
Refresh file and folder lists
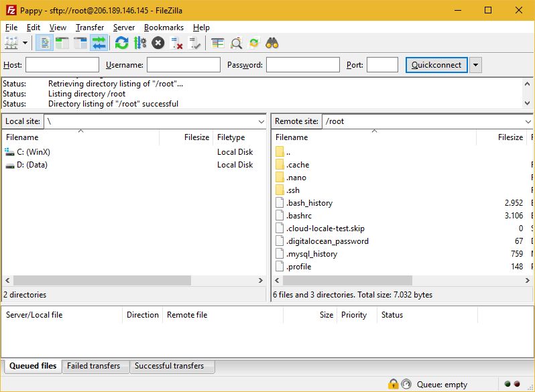pos(121,44)
